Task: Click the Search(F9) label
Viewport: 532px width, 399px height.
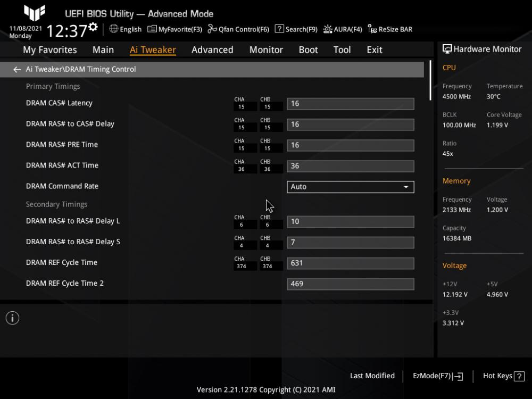Action: click(301, 29)
